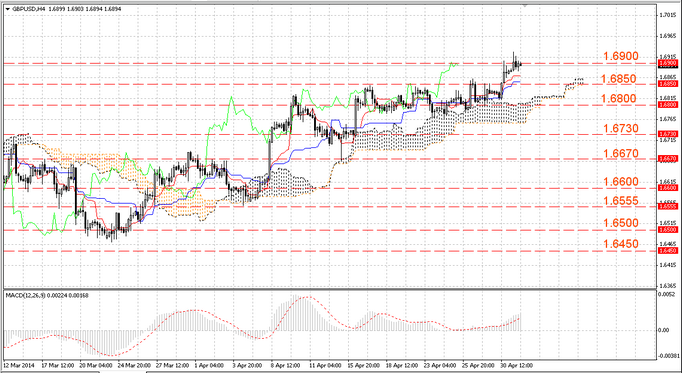Select the red 1.6730 price axis tag
Screen dimensions: 682x373
coord(668,134)
